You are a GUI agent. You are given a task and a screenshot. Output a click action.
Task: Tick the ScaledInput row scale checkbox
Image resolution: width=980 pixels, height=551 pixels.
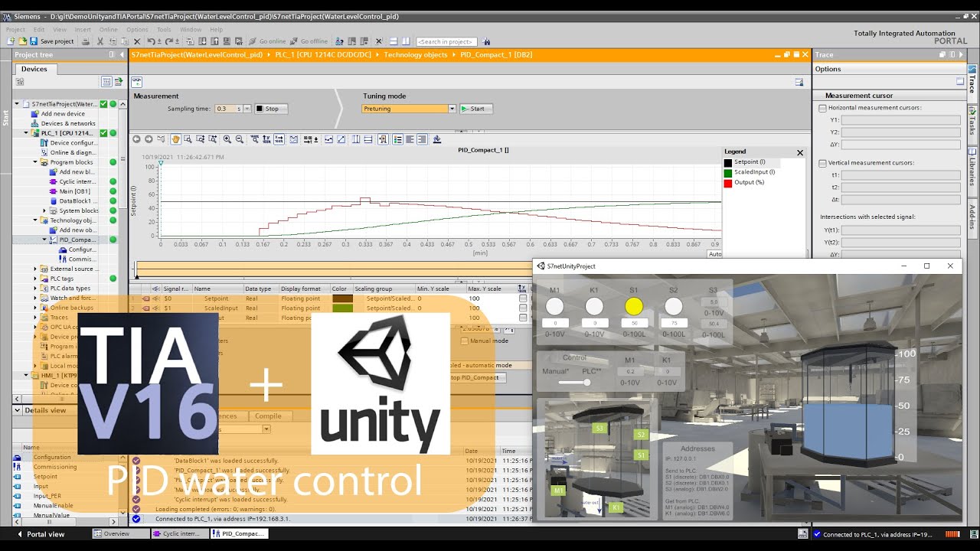523,308
